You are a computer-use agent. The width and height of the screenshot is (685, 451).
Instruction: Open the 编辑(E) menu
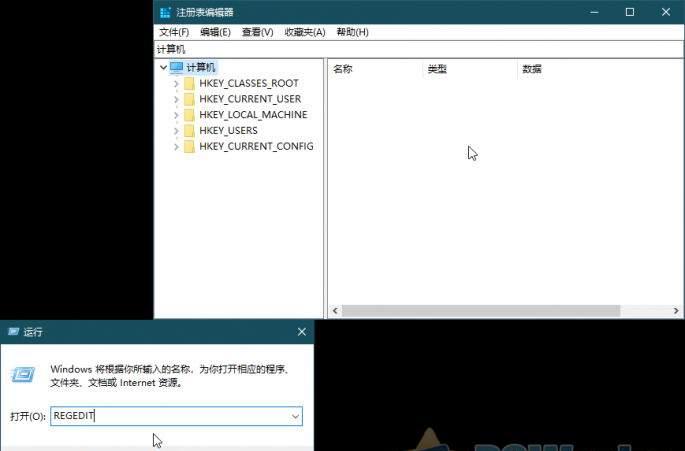(215, 32)
